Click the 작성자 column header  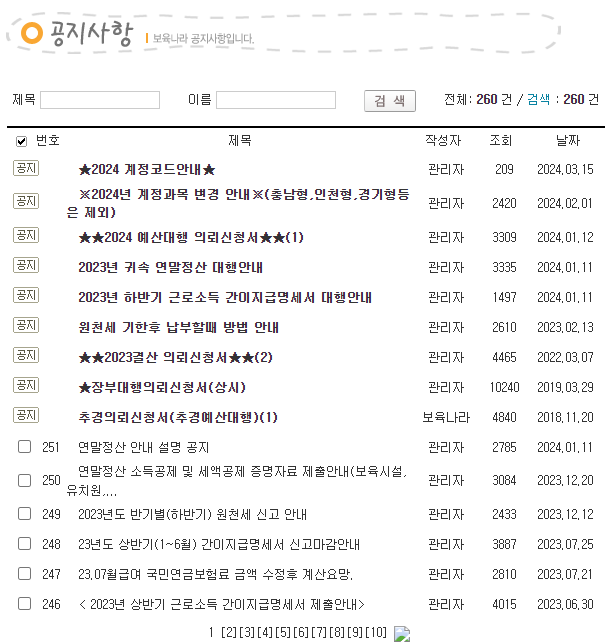tap(443, 140)
